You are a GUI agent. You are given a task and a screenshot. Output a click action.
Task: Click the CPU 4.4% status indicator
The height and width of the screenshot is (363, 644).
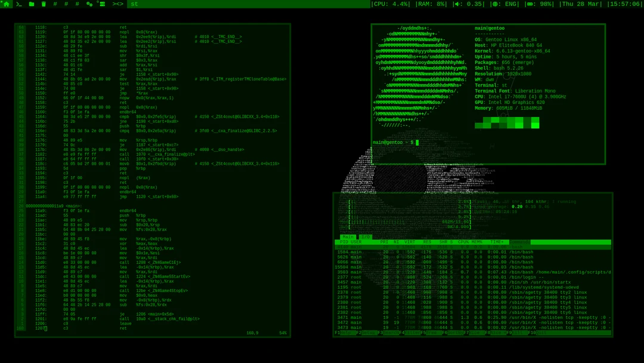point(389,4)
